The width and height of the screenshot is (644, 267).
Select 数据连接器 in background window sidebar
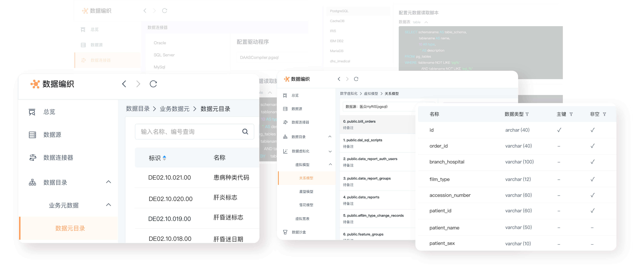(108, 60)
